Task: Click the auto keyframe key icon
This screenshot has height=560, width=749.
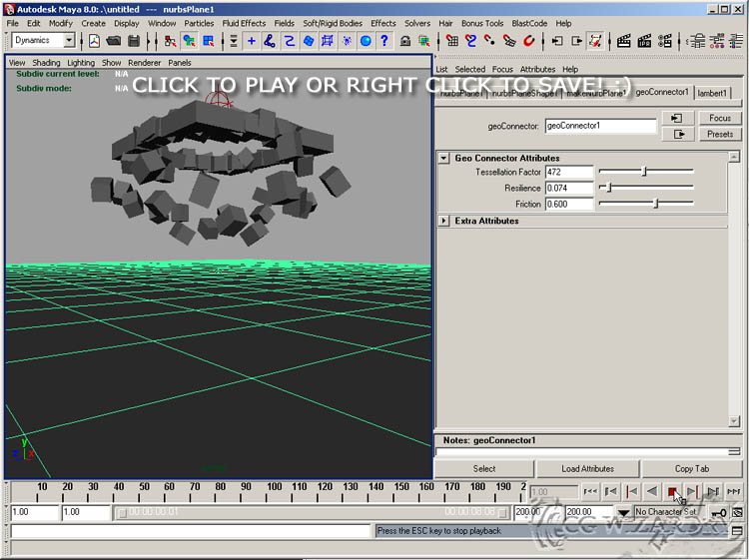Action: tap(720, 512)
